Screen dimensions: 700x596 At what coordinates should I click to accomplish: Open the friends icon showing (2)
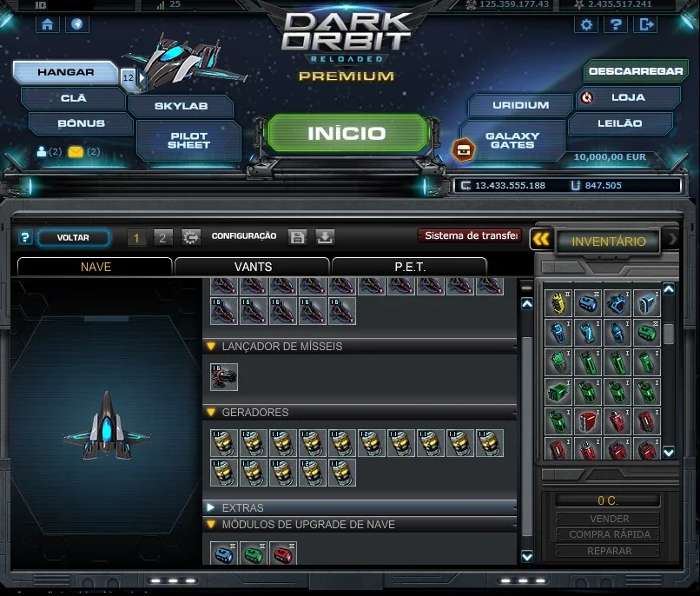point(42,152)
